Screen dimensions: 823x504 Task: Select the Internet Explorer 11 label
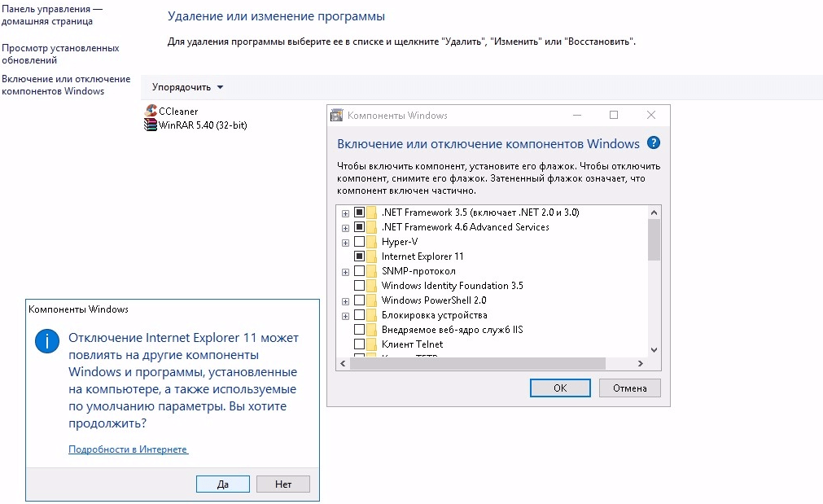tap(422, 256)
